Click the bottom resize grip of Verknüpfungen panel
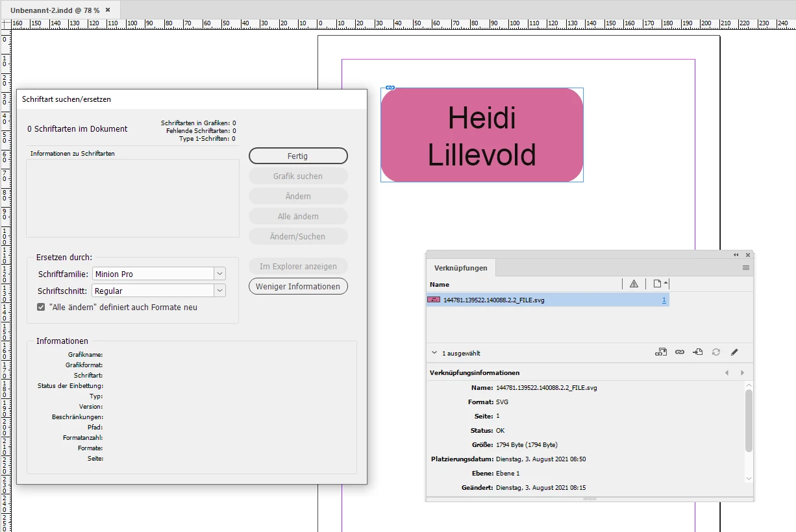 pos(590,499)
